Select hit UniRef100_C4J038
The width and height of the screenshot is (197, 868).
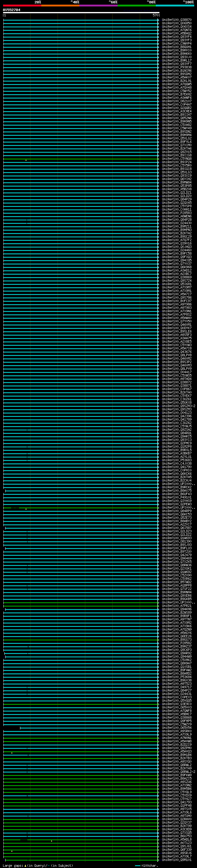177,463
